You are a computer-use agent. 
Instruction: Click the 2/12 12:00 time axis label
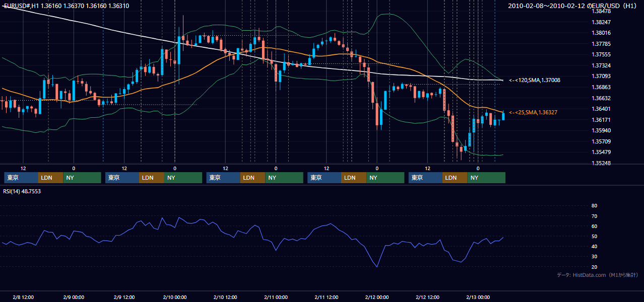click(427, 297)
